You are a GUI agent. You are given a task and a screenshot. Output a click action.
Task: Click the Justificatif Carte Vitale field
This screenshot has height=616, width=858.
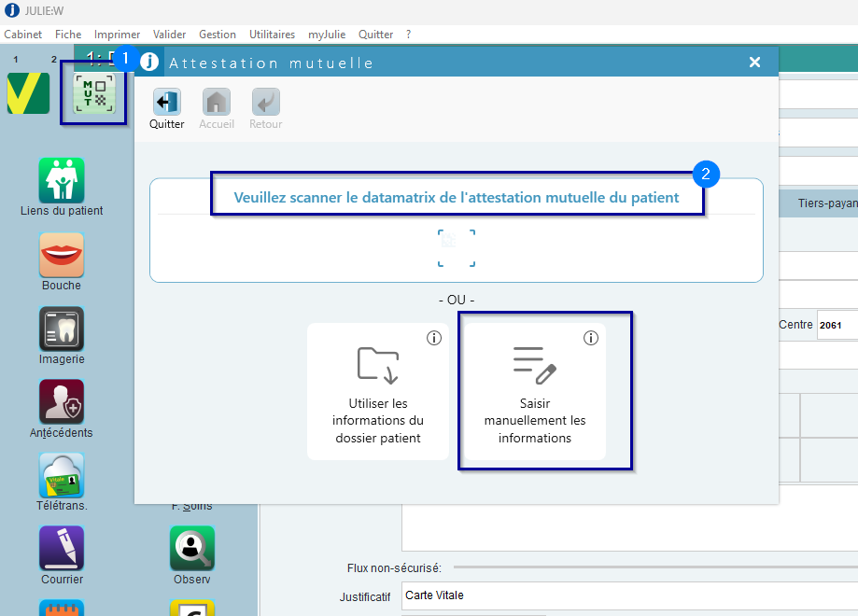630,595
